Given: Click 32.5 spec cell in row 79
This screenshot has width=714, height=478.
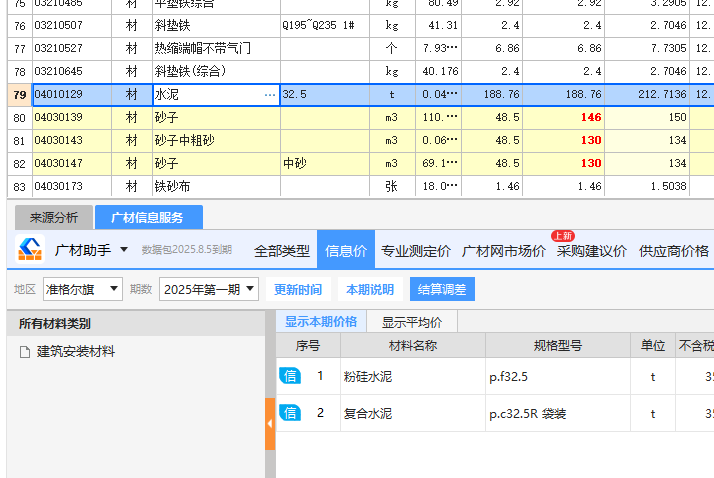Looking at the screenshot, I should [325, 95].
